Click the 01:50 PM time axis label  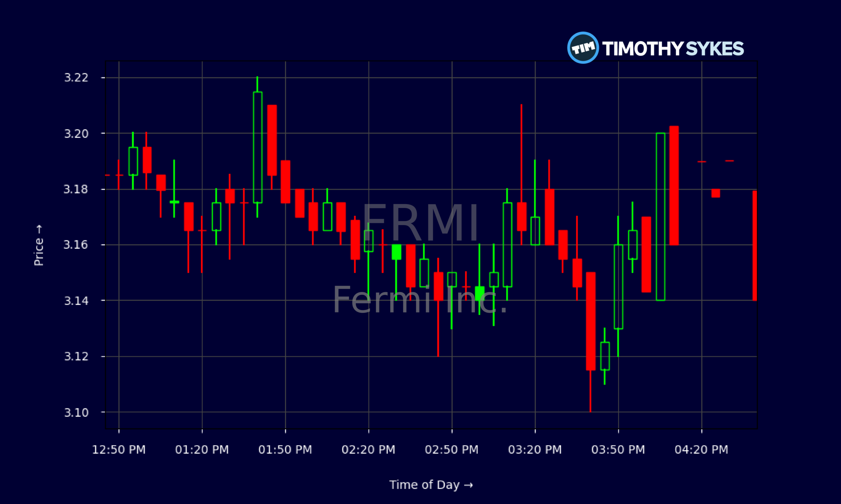285,450
